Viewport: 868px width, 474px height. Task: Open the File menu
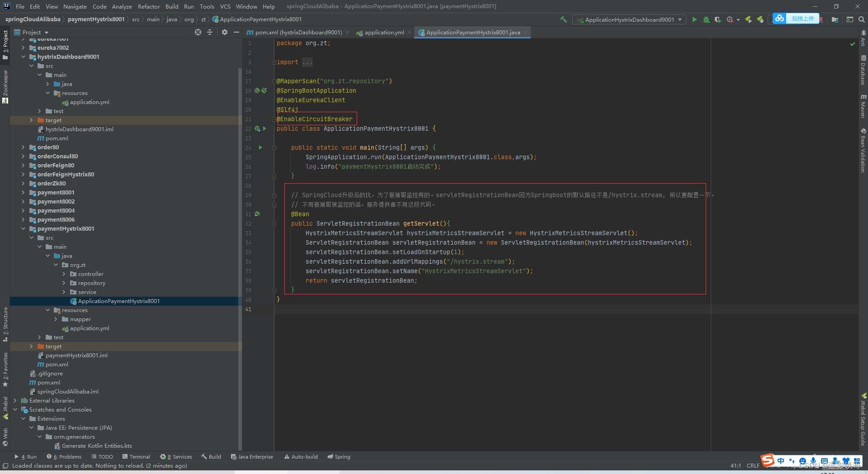click(20, 6)
